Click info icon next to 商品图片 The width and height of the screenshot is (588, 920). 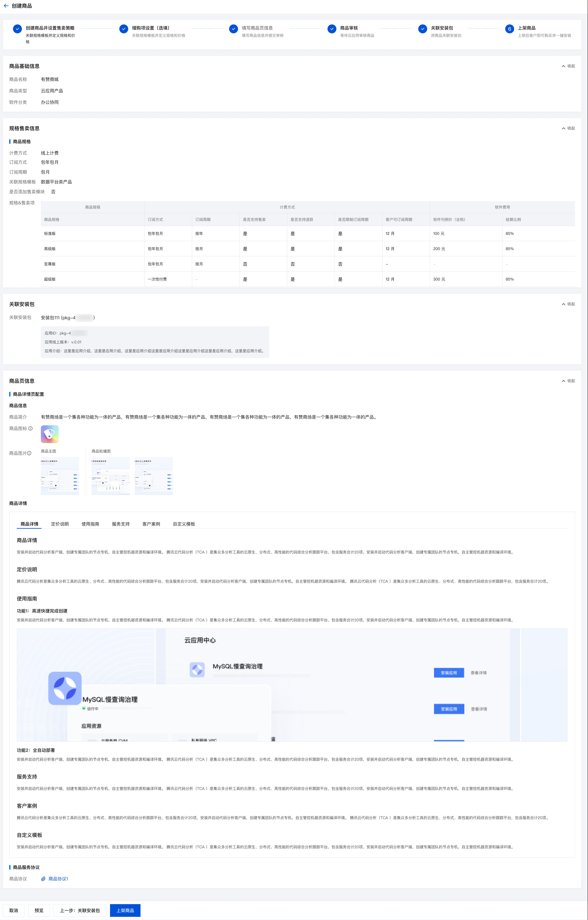[29, 453]
